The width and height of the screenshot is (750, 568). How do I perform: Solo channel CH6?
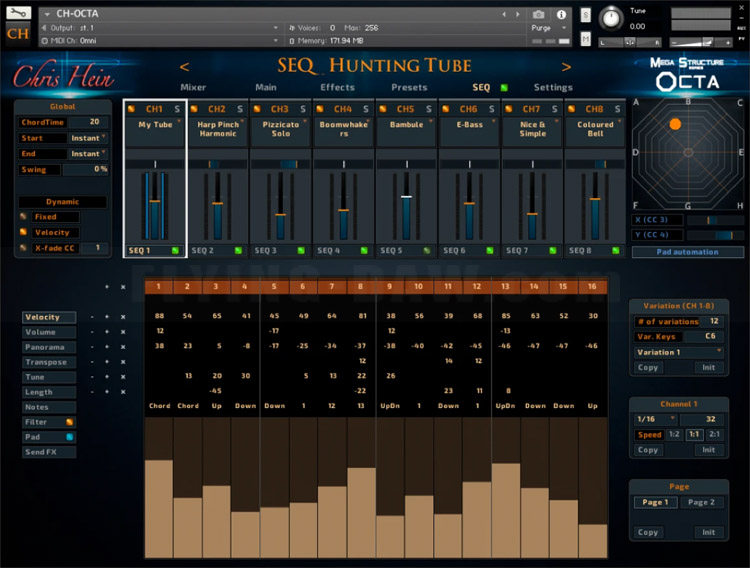point(491,109)
